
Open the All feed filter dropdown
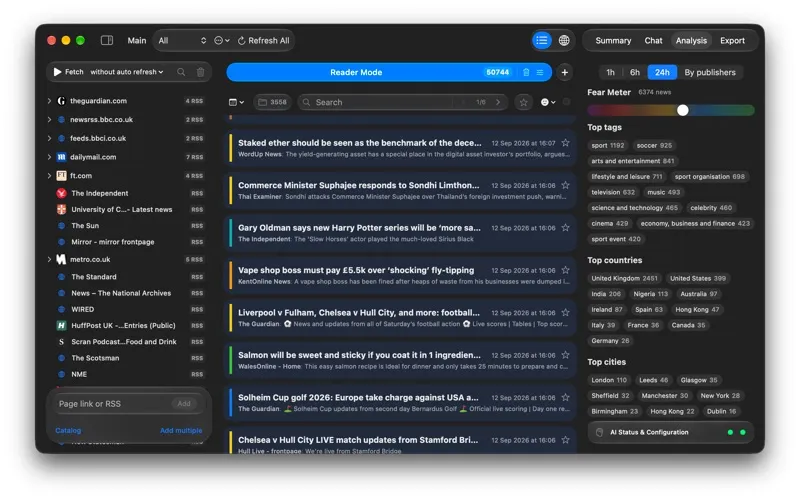182,40
